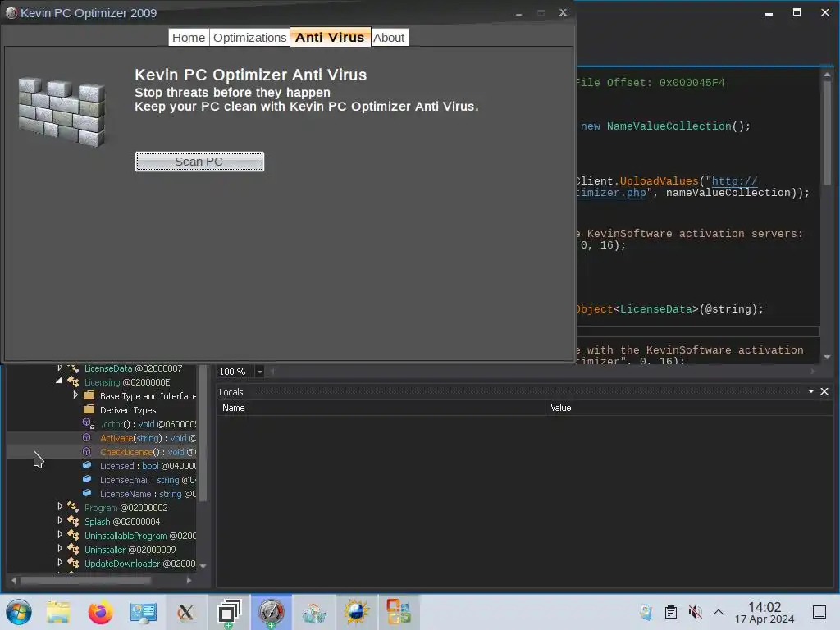This screenshot has height=630, width=840.
Task: Select the Derived Types tree row
Action: [x=102, y=410]
